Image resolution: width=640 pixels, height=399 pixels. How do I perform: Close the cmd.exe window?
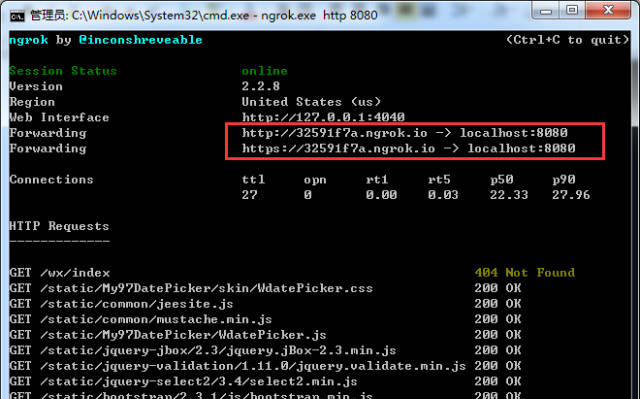(x=608, y=10)
